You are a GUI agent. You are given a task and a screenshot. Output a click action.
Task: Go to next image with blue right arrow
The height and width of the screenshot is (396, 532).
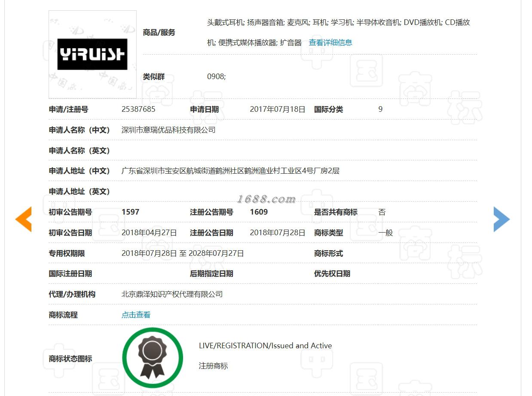501,219
